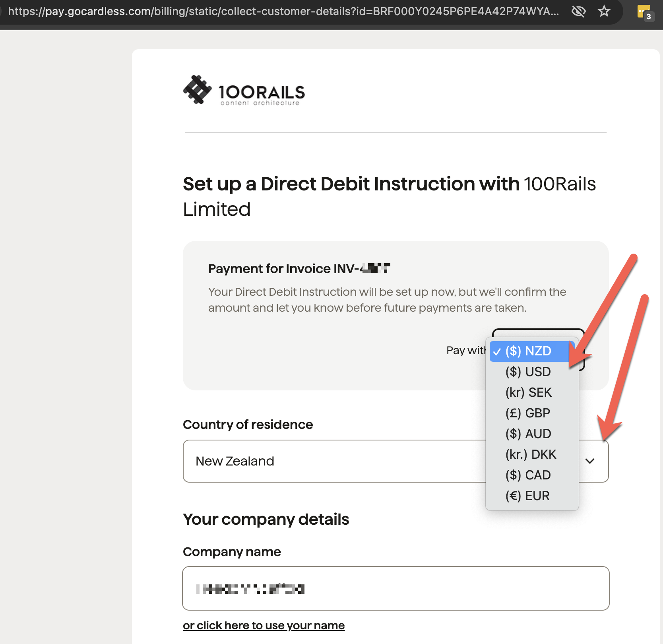
Task: Select ($) USD from the currency list
Action: point(527,372)
